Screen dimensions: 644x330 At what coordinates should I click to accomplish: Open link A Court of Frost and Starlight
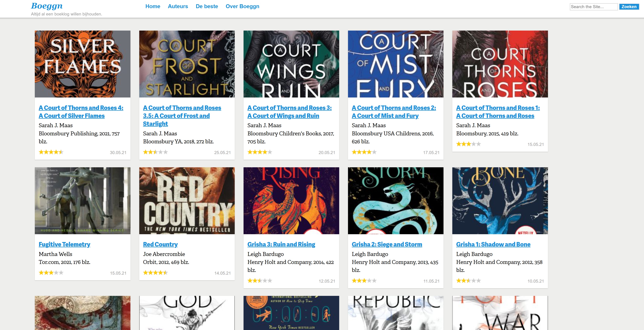(182, 116)
